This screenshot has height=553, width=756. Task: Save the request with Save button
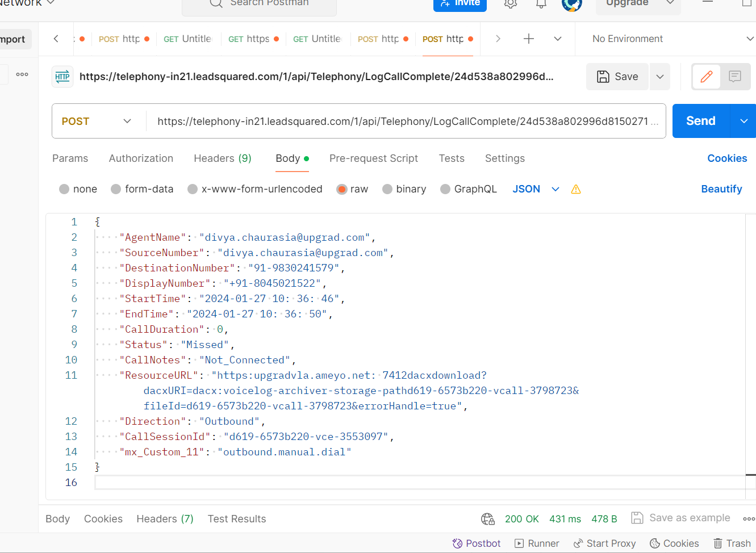[x=617, y=77]
